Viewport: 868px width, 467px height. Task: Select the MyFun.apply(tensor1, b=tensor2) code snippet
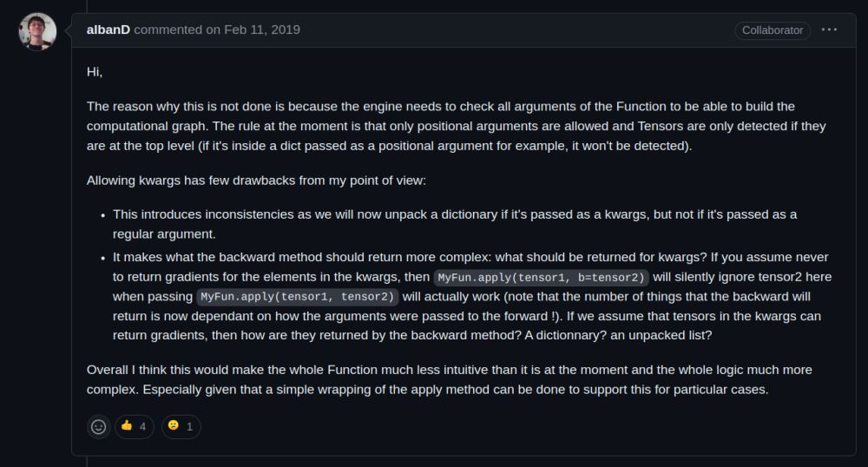click(541, 277)
